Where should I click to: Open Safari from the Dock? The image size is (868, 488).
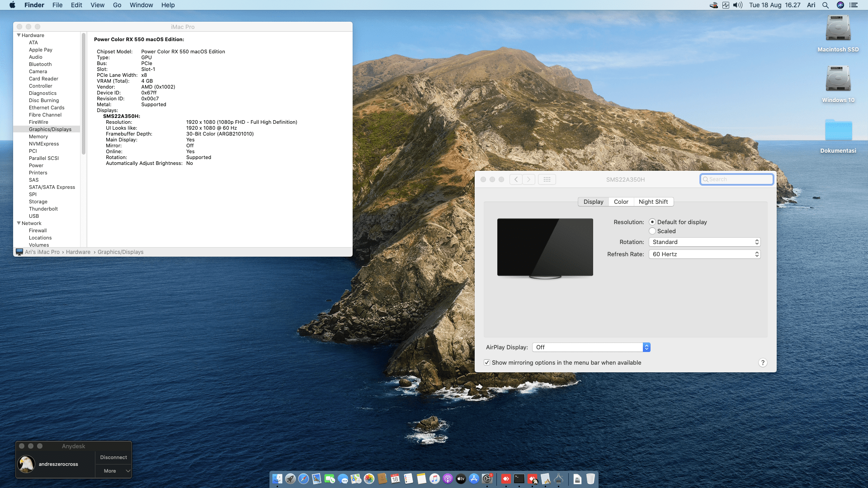pyautogui.click(x=303, y=479)
